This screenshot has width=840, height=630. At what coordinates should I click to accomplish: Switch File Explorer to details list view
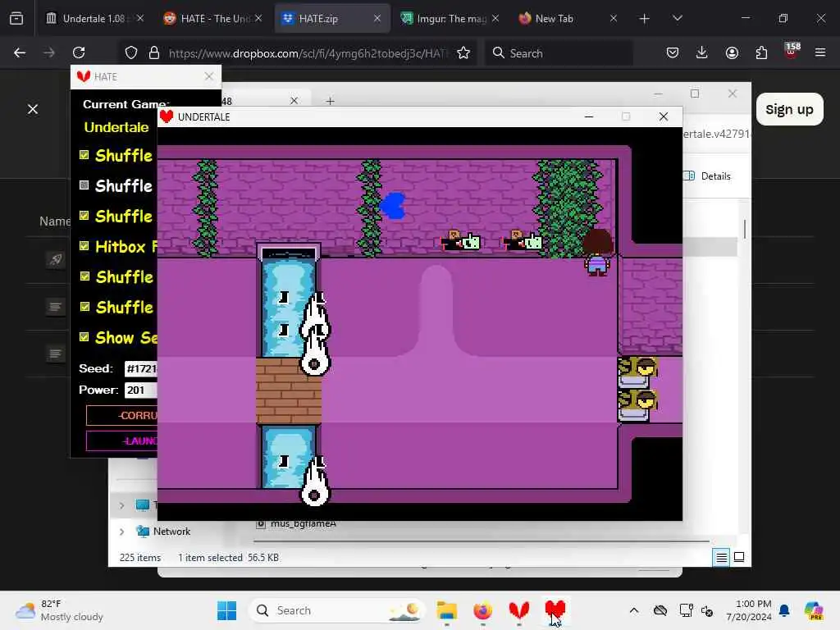[722, 557]
